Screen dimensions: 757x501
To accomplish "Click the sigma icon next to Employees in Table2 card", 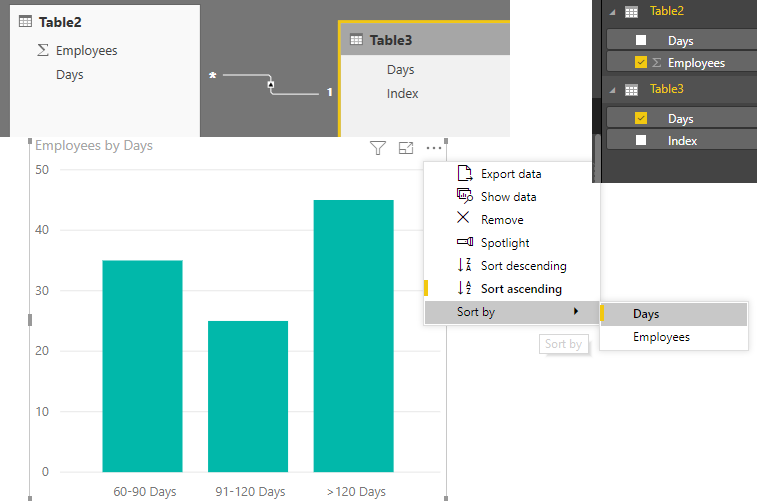I will coord(43,50).
